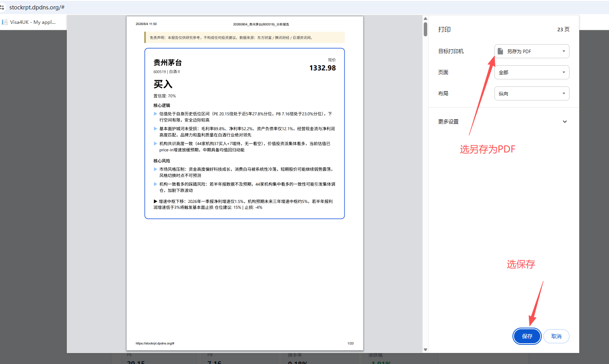Expand the 更多设置 section chevron
This screenshot has width=609, height=364.
(564, 122)
